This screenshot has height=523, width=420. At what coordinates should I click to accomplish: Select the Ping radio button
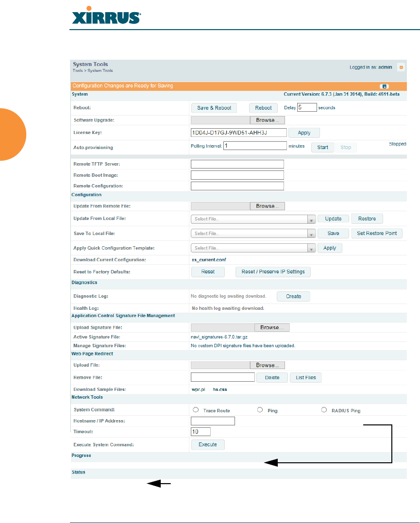coord(260,409)
